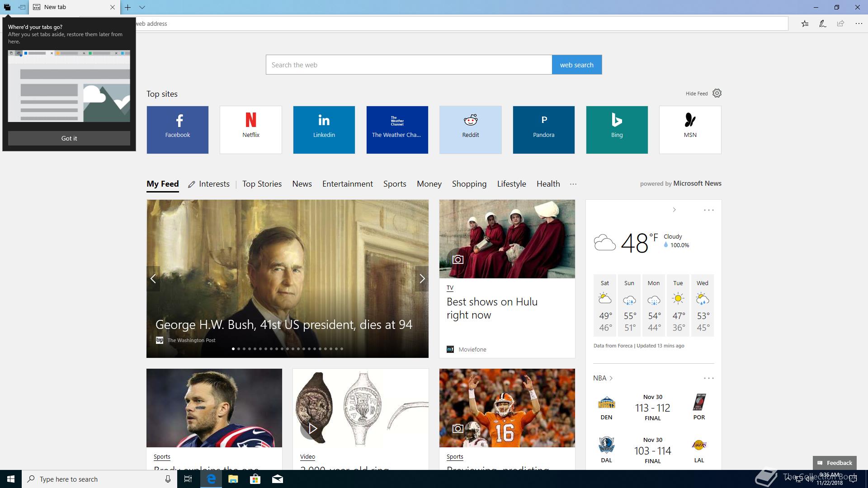Click the Share icon in toolbar
Screen dimensions: 868x488
(840, 23)
